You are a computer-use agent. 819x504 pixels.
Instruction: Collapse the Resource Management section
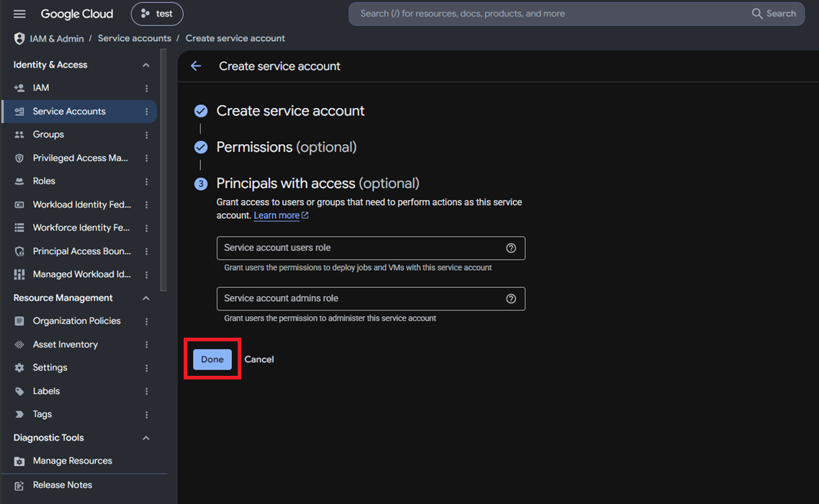(146, 297)
